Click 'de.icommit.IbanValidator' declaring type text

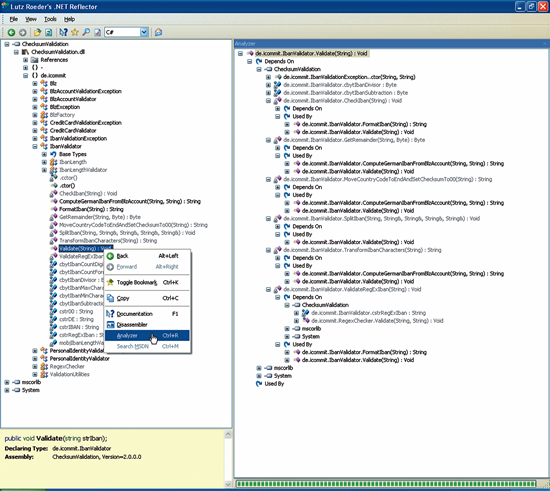(x=82, y=448)
